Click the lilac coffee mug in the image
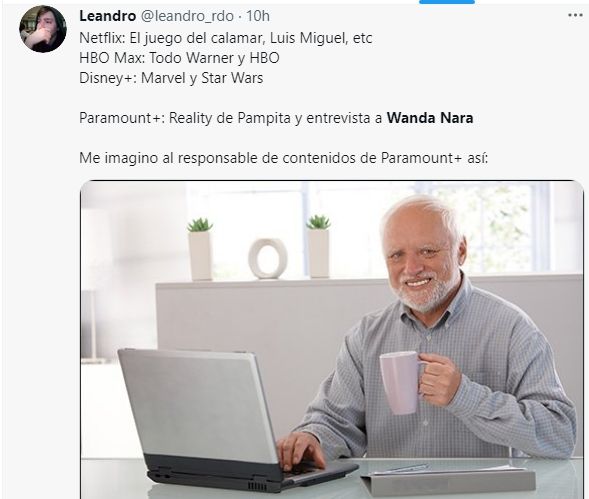Screen dimensions: 589x499 click(401, 383)
